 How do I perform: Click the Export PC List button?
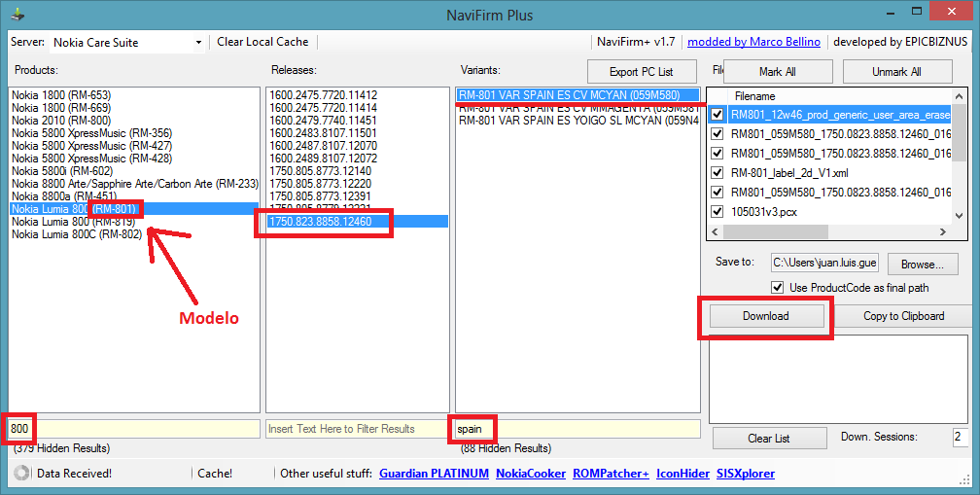(642, 72)
